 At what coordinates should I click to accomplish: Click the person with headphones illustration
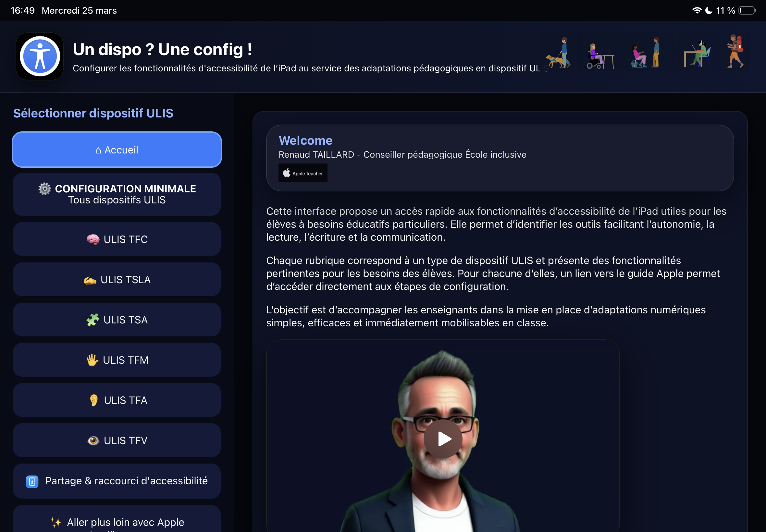(x=697, y=54)
